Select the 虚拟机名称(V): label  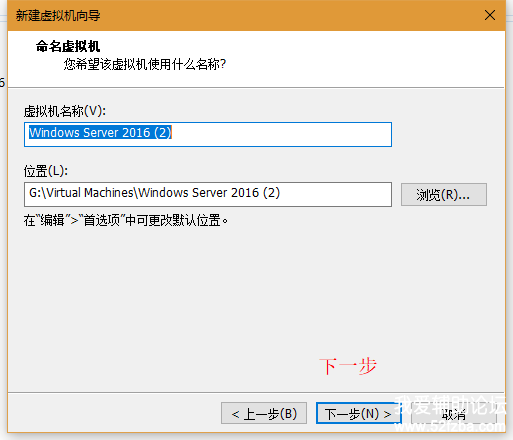(x=65, y=111)
